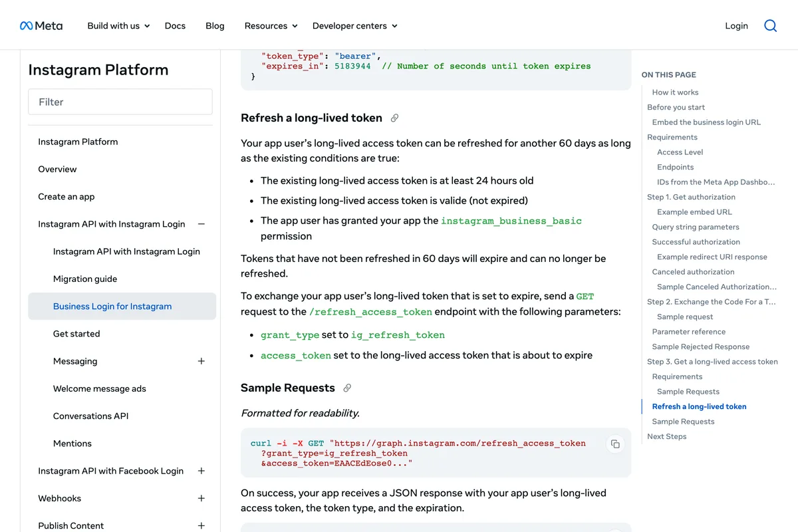Expand the Publish Content section
The image size is (798, 532).
pyautogui.click(x=201, y=525)
